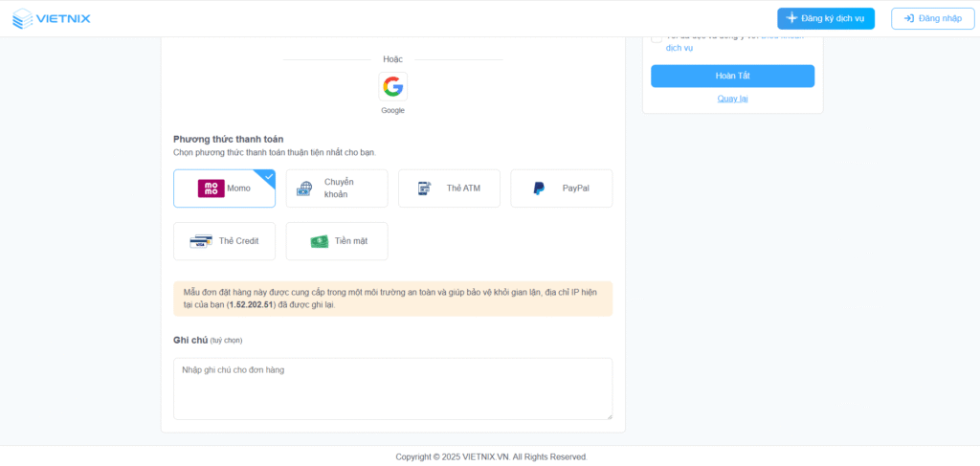Image resolution: width=980 pixels, height=466 pixels.
Task: Click the note textarea resize handle
Action: pos(608,415)
